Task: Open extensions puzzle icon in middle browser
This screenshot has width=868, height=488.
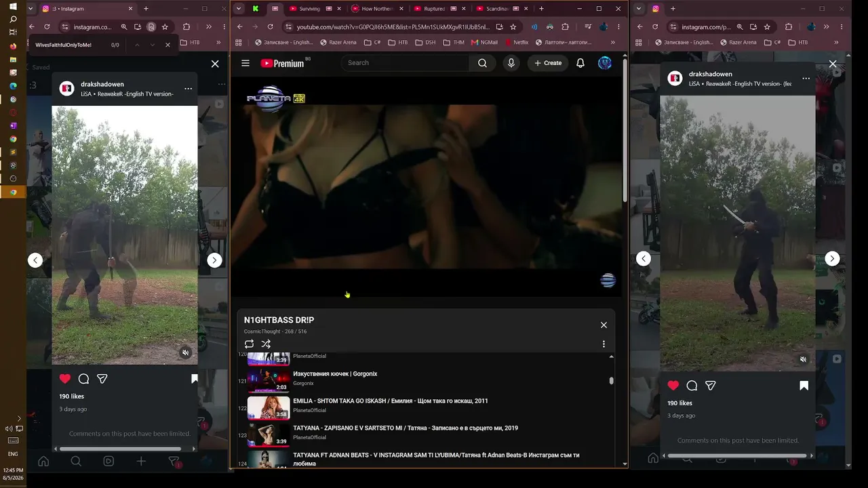Action: coord(565,27)
